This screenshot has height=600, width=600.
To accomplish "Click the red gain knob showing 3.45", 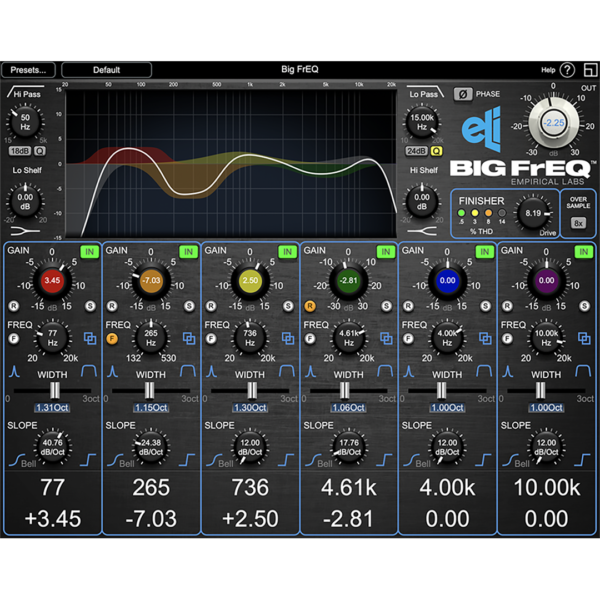I will (52, 280).
